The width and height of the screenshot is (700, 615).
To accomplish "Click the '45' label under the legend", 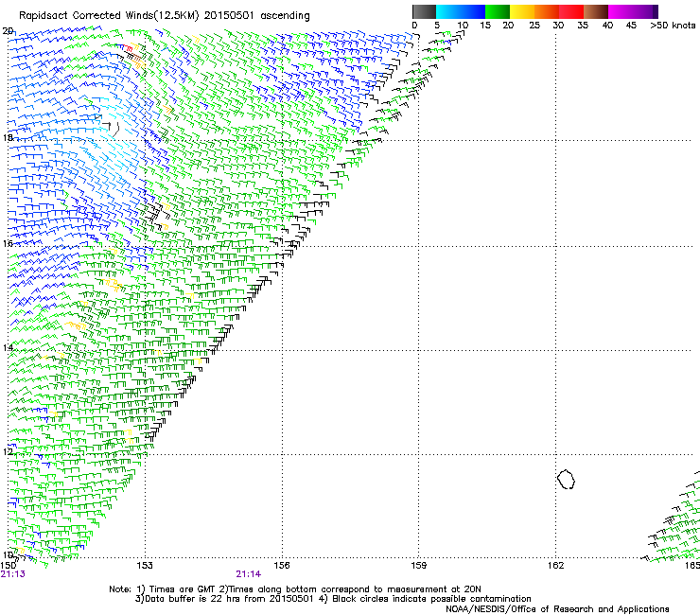I will [631, 26].
